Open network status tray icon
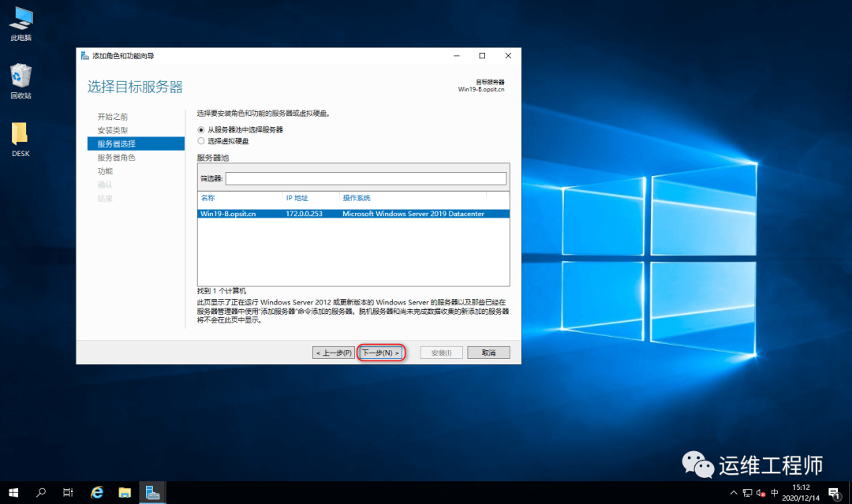The width and height of the screenshot is (852, 504). (747, 493)
